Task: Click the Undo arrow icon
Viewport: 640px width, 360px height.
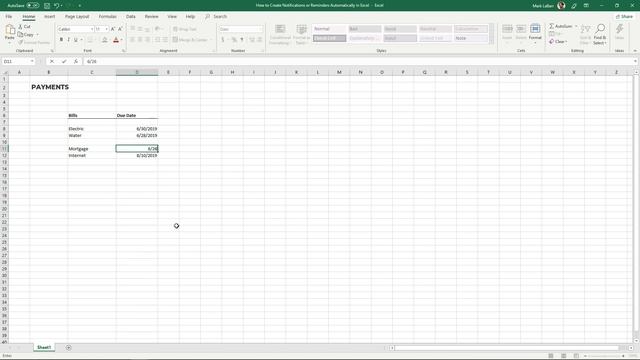Action: [56, 6]
